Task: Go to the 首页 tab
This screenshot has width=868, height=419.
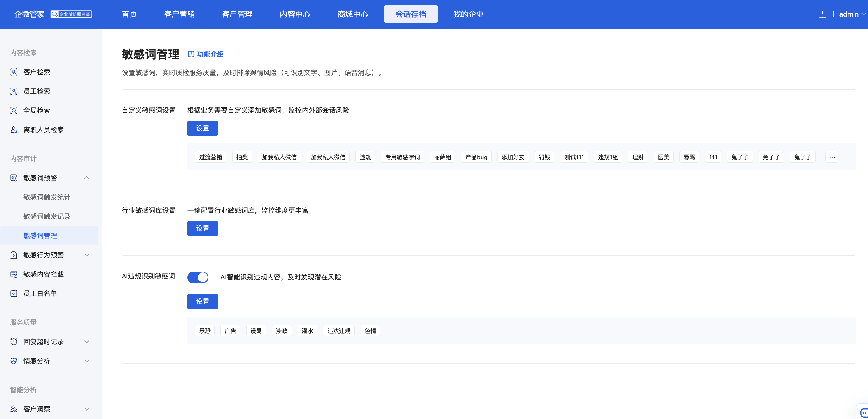Action: click(130, 14)
